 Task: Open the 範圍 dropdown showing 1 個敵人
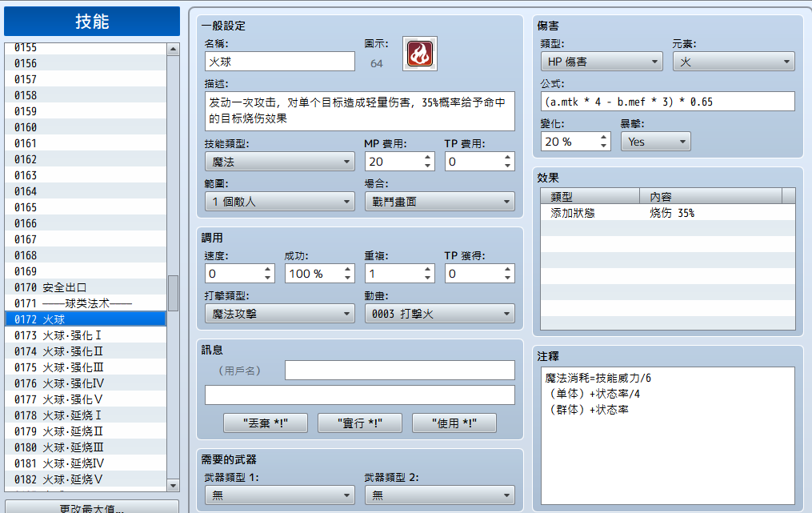(280, 202)
